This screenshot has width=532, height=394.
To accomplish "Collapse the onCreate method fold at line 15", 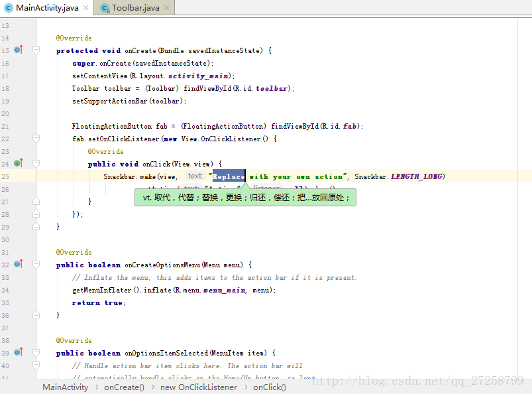I will point(36,50).
